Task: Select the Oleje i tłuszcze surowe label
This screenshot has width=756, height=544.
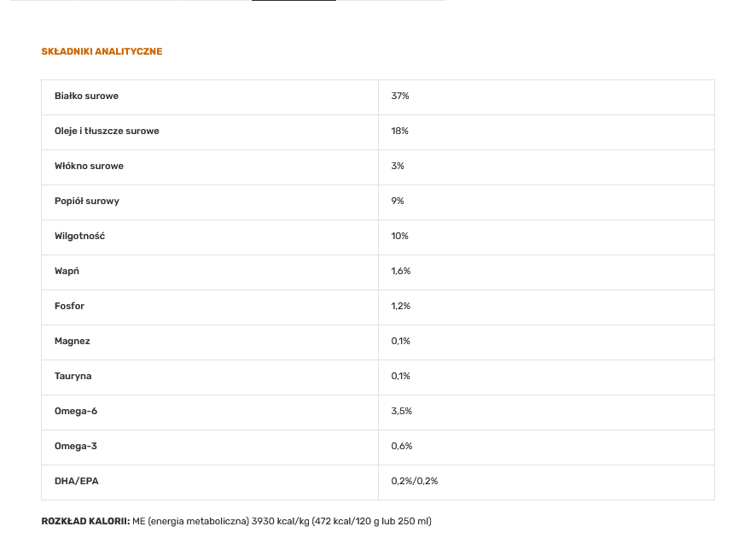Action: click(x=107, y=132)
